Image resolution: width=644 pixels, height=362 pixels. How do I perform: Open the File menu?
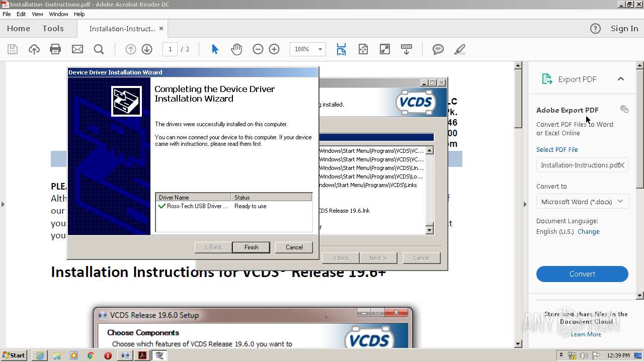tap(7, 14)
